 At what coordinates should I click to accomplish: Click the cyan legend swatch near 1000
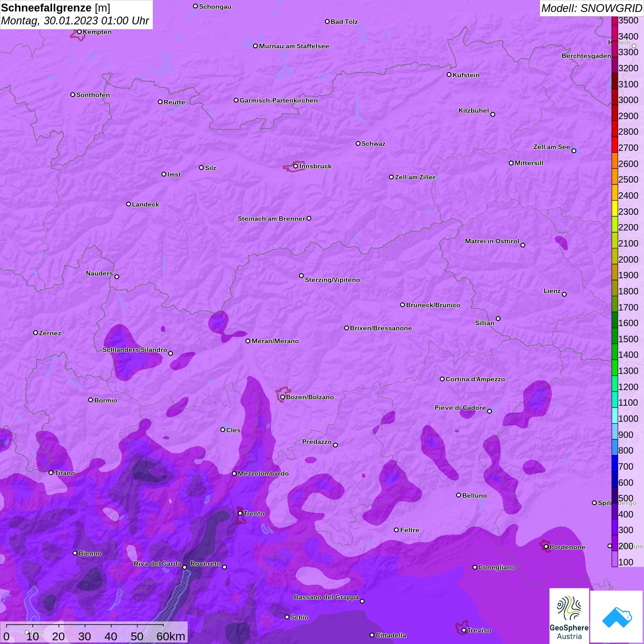(615, 415)
